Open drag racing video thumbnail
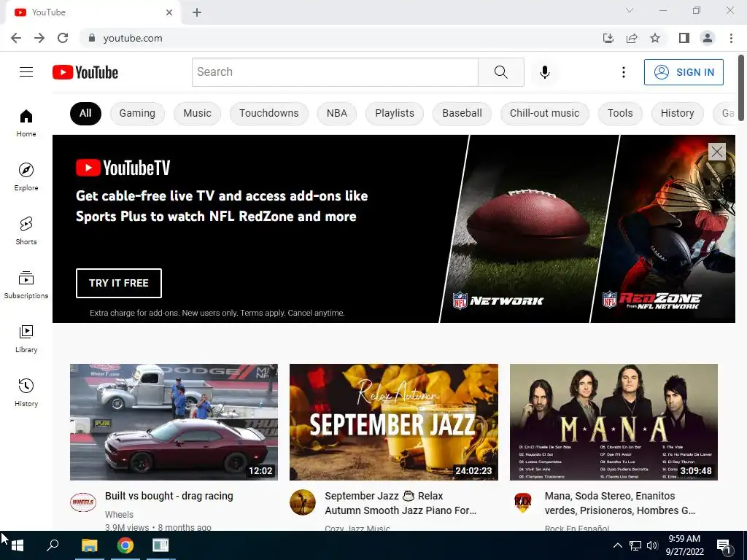 [174, 422]
